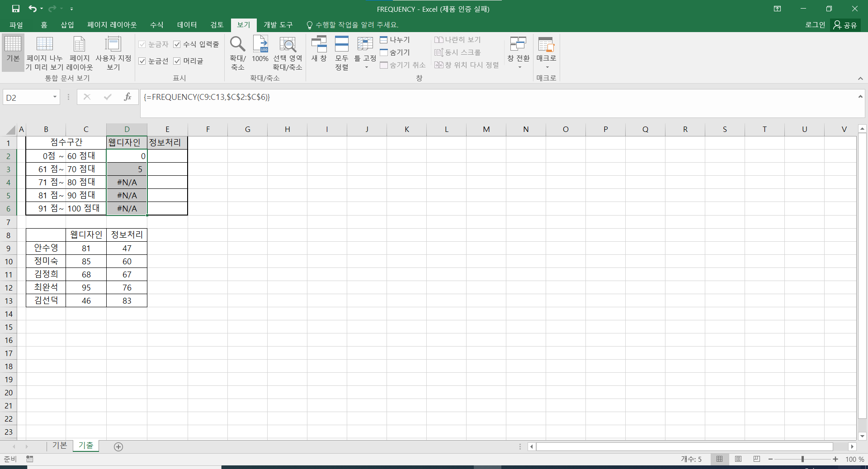Image resolution: width=868 pixels, height=469 pixels.
Task: Toggle the 머리글 headings checkbox
Action: (x=177, y=61)
